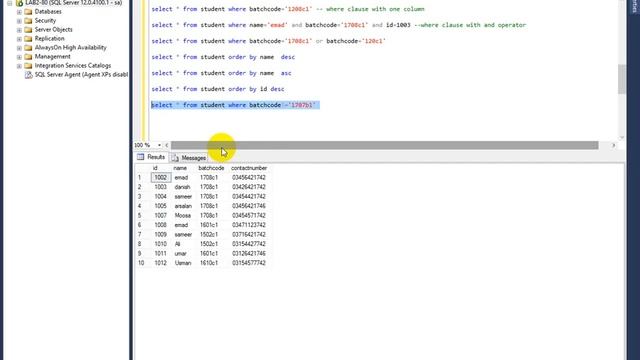Click the 'order by id desc' query line

point(218,89)
